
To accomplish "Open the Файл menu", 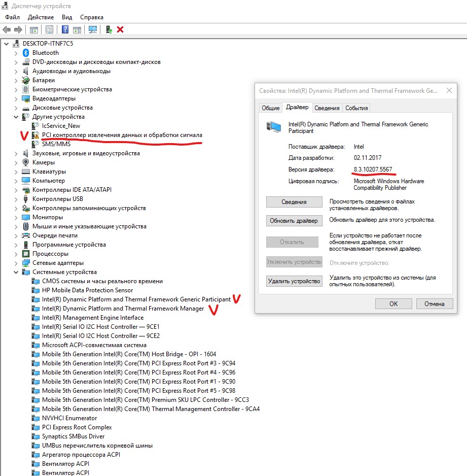I will (x=13, y=17).
